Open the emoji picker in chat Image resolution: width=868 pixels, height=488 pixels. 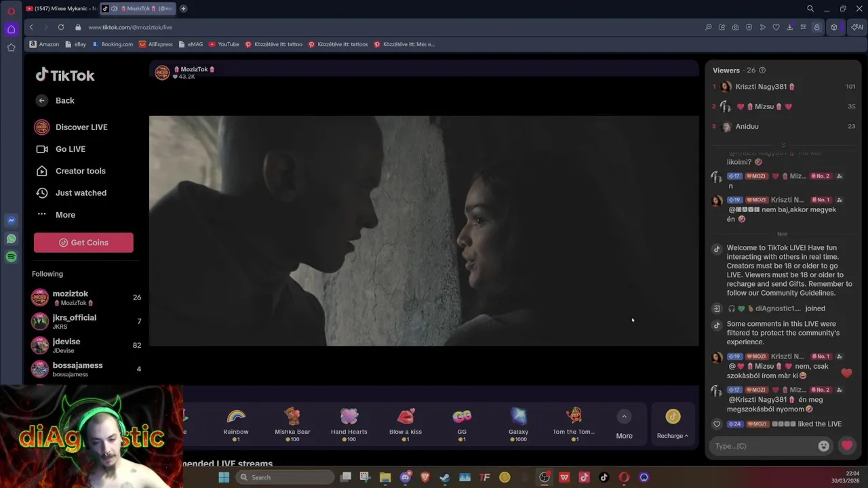pyautogui.click(x=823, y=446)
